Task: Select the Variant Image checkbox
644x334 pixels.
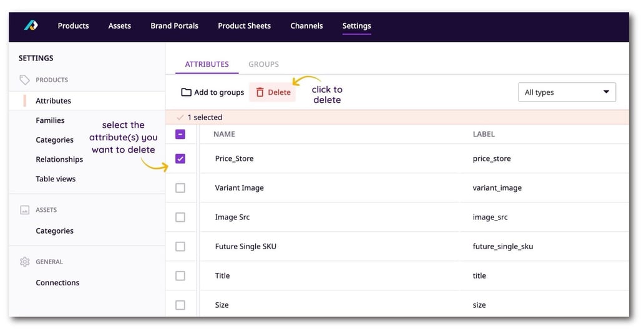Action: 180,188
